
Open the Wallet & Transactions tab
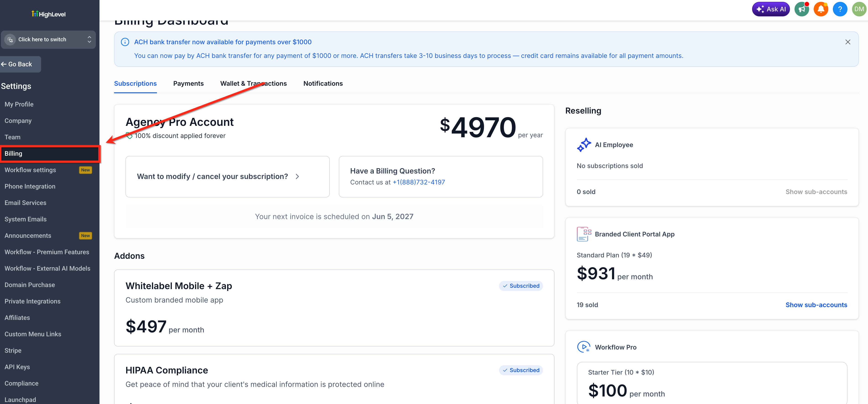253,83
